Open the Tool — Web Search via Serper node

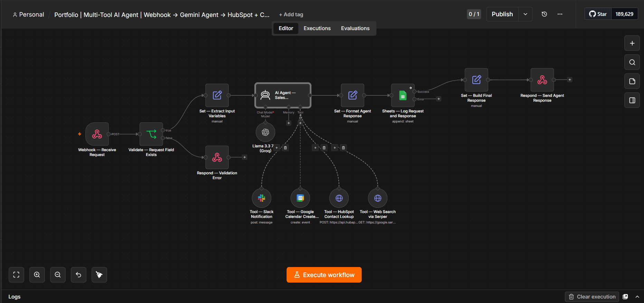coord(378,198)
